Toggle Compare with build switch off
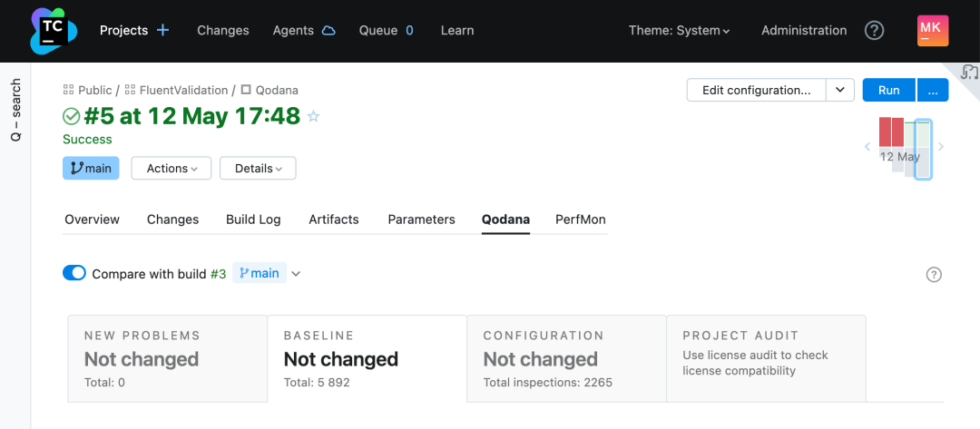The image size is (980, 429). tap(74, 273)
